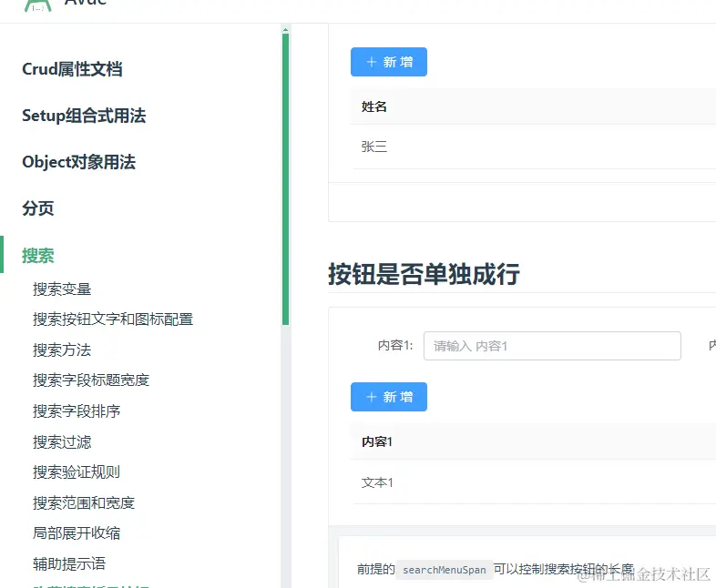Click the green sidebar scrollbar thumb
716x588 pixels.
coord(285,179)
